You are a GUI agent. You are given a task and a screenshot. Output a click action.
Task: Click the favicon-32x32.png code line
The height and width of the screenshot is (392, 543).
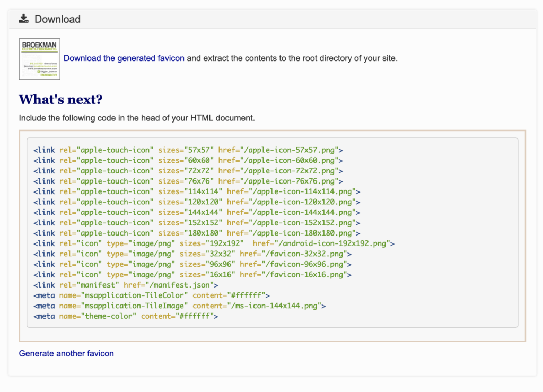[x=192, y=254]
